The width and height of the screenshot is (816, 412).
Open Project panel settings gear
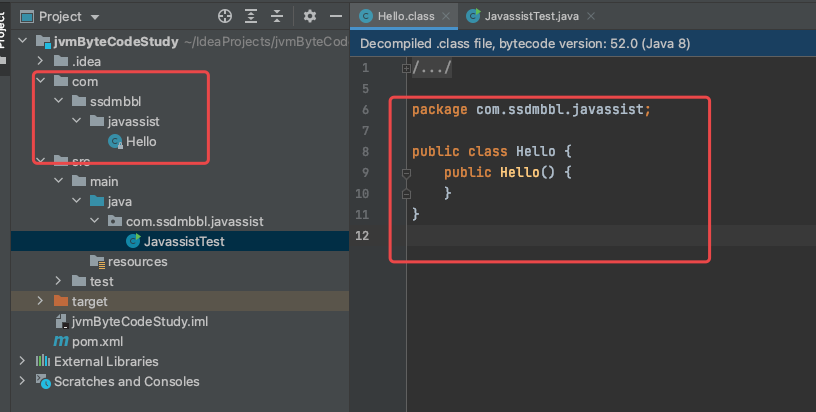coord(309,17)
